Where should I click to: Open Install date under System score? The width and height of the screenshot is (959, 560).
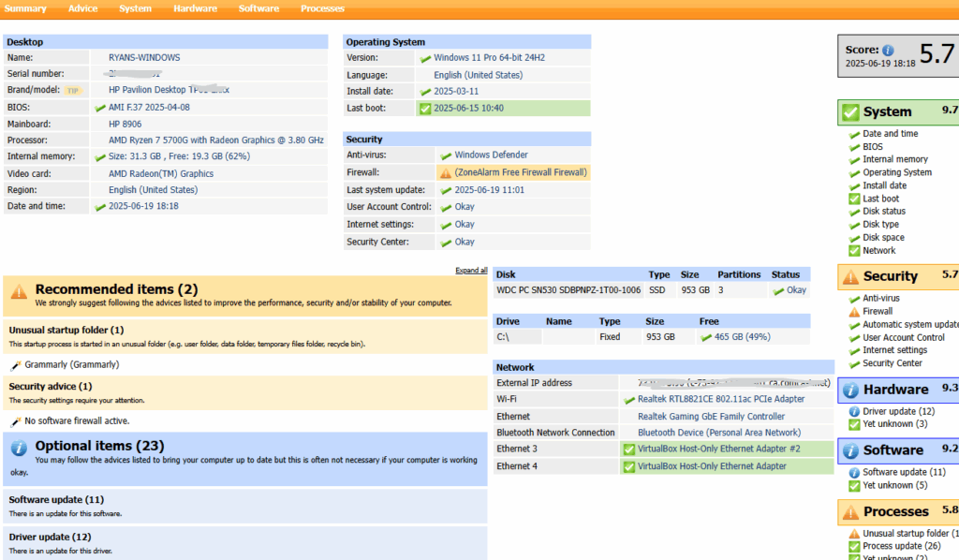coord(884,185)
